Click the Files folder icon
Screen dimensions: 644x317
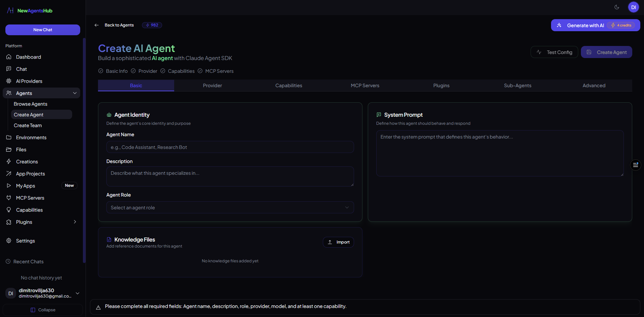(9, 150)
